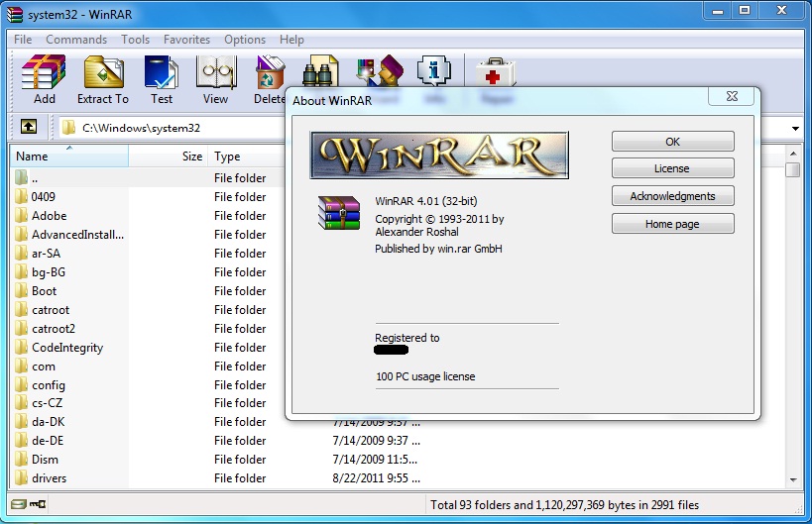Select the drivers folder icon

pos(21,478)
